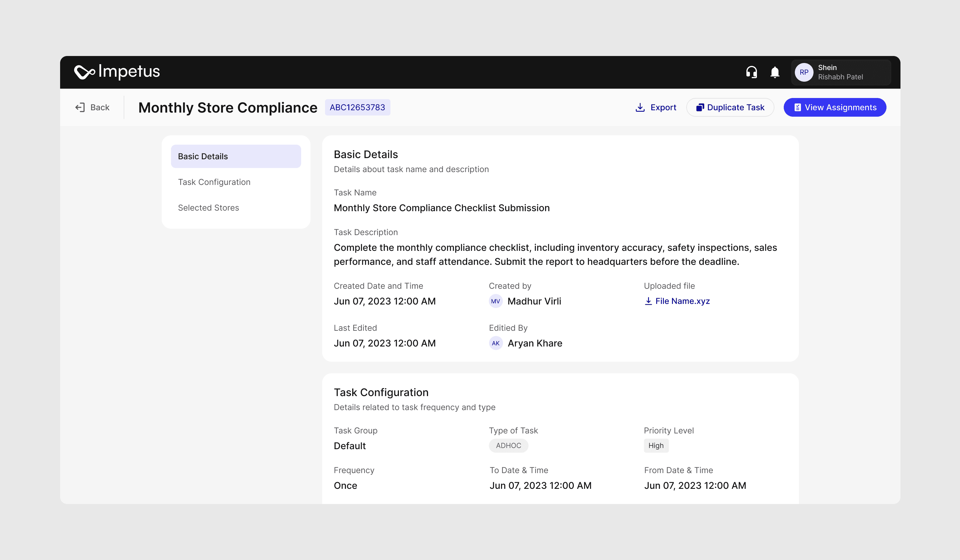Select Basic Details in side navigation

pos(235,156)
